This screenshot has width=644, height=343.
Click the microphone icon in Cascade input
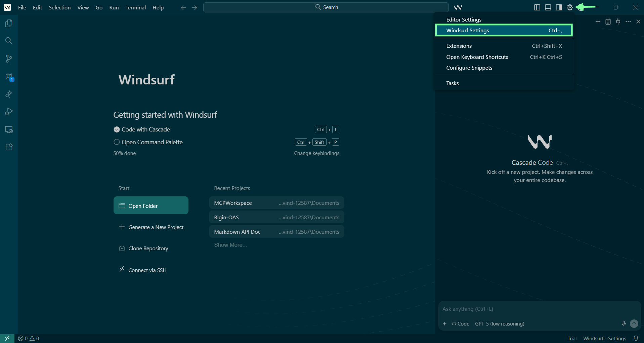coord(624,323)
